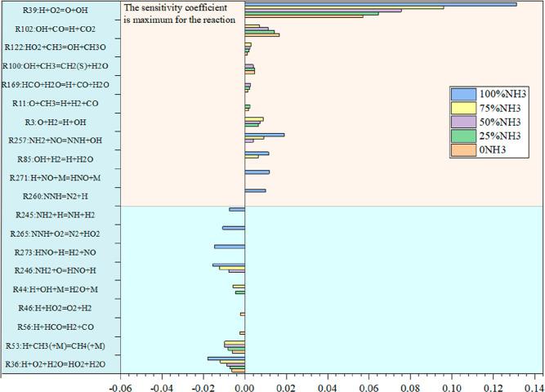Select the R36:H+O2+H2O=HO2+H2O label
545x392 pixels.
click(61, 363)
